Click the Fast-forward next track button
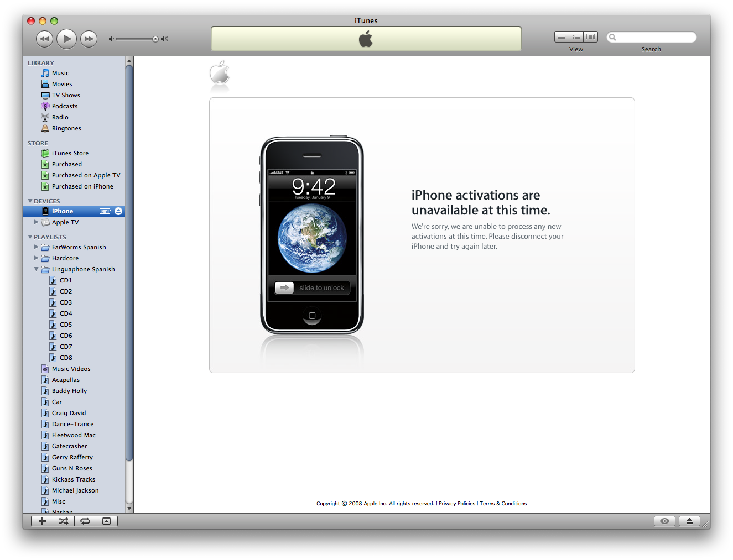The image size is (733, 560). click(89, 39)
